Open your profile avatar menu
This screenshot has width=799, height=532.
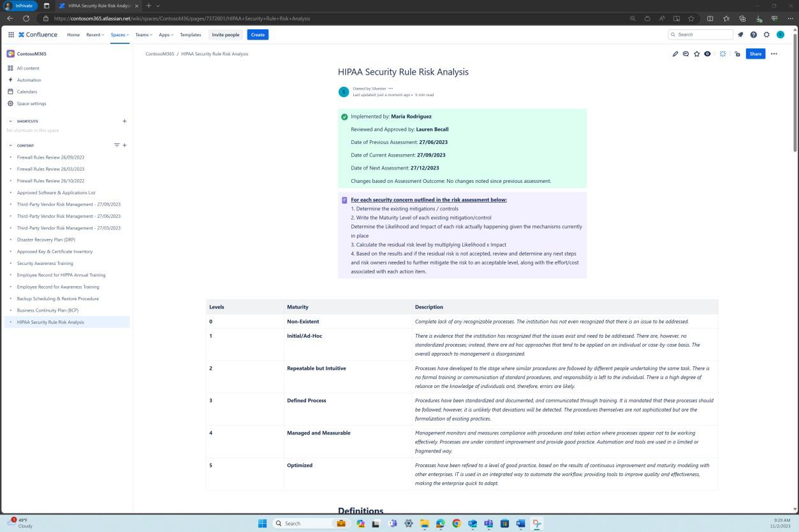(x=780, y=34)
